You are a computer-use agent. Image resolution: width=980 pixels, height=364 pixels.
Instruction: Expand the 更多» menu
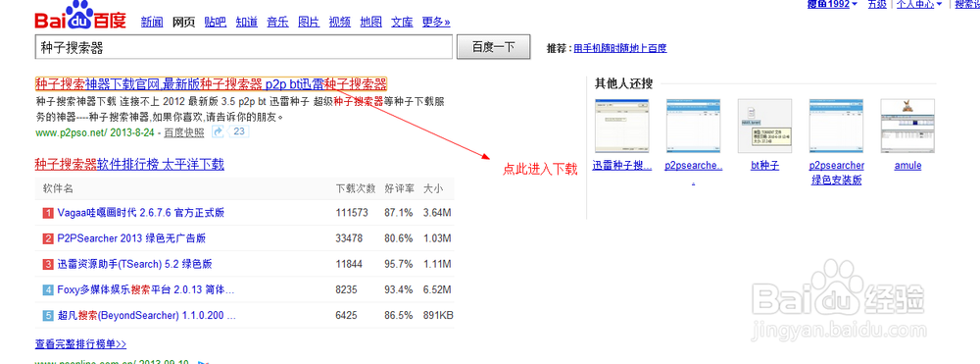pyautogui.click(x=436, y=22)
